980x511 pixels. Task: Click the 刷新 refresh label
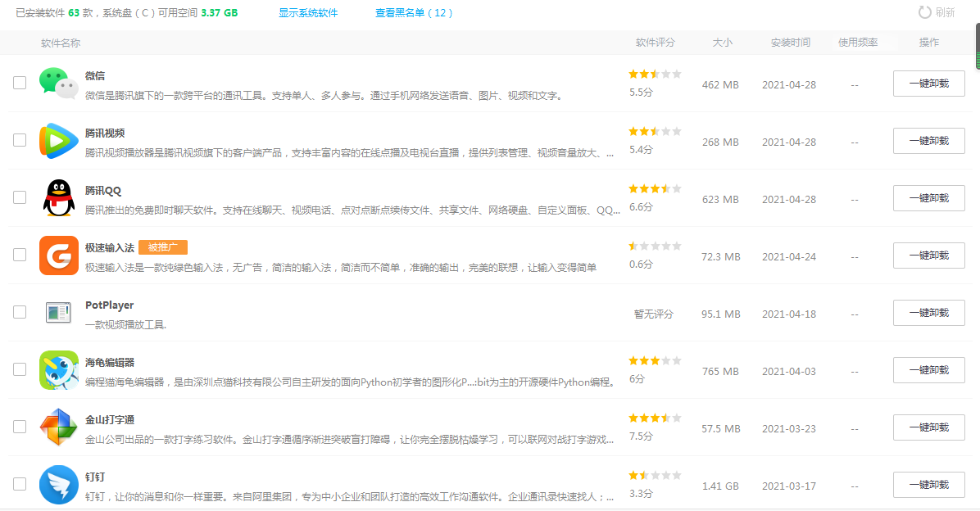[945, 12]
